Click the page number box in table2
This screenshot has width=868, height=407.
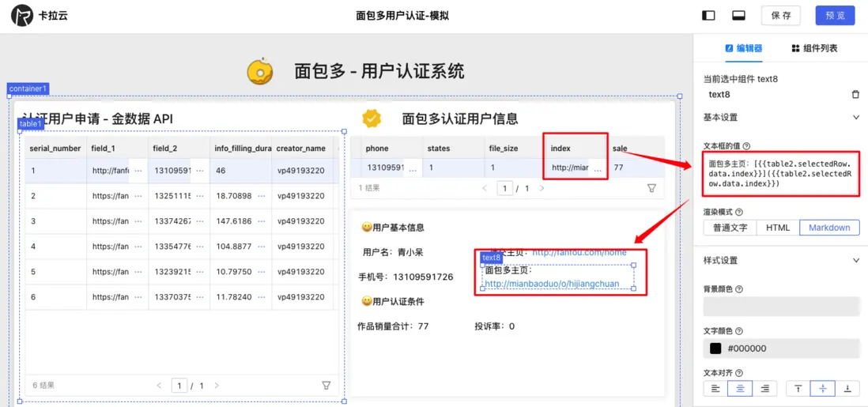click(505, 188)
